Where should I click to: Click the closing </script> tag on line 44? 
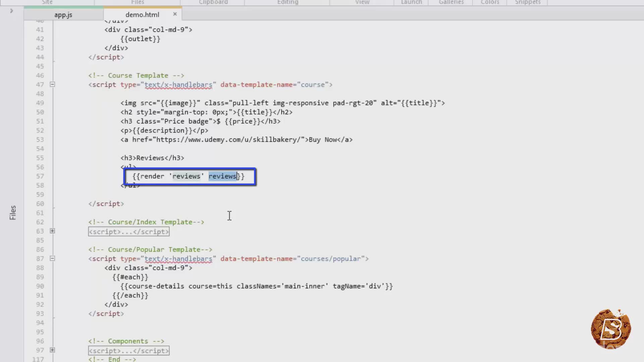tap(106, 57)
